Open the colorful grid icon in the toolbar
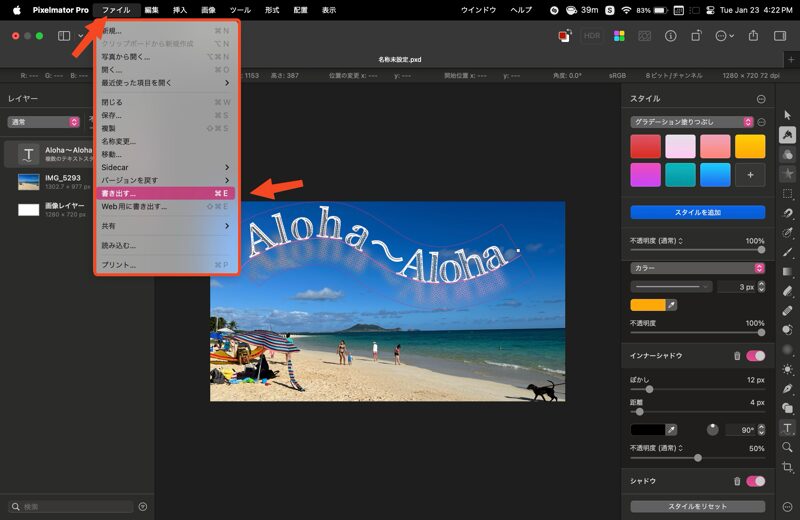 (619, 36)
